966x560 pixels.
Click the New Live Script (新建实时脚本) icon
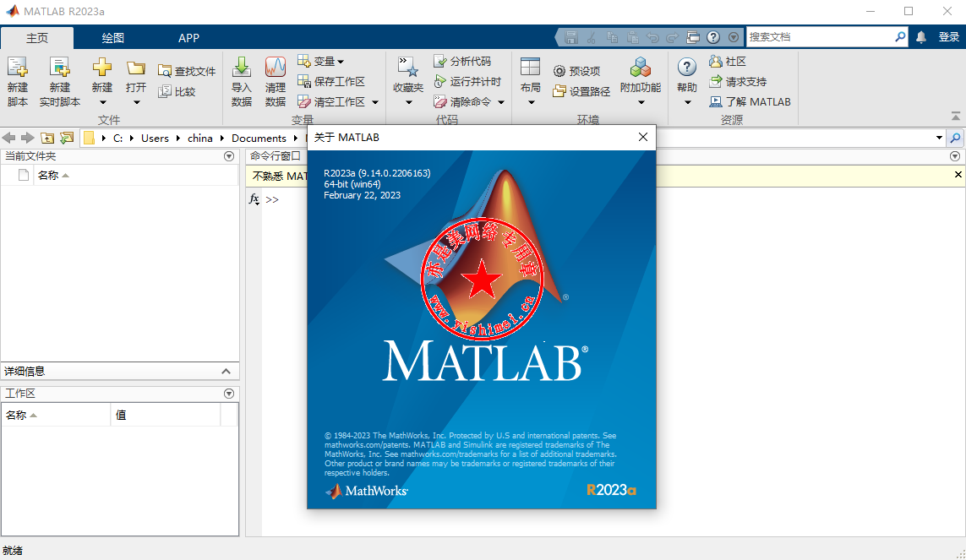60,67
